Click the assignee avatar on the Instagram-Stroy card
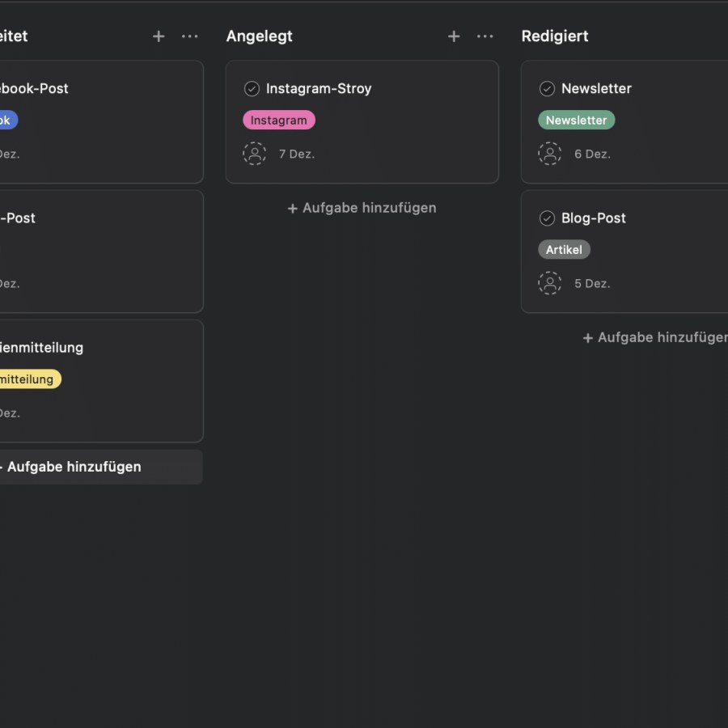Screen dimensions: 728x728 [255, 154]
